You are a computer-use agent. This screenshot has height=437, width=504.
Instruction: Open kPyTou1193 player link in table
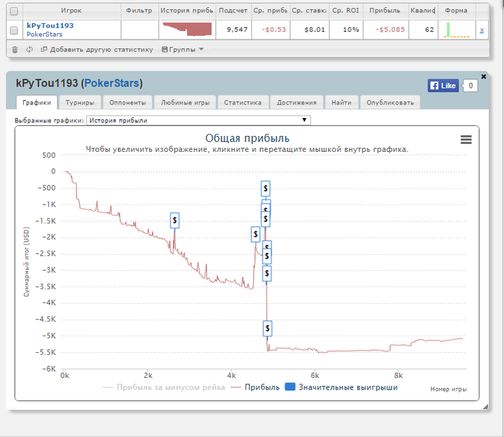[x=50, y=26]
